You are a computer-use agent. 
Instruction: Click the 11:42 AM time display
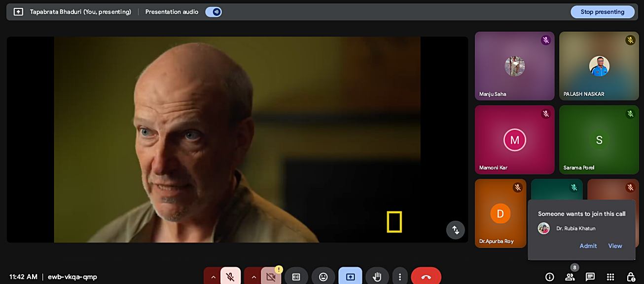(x=23, y=277)
